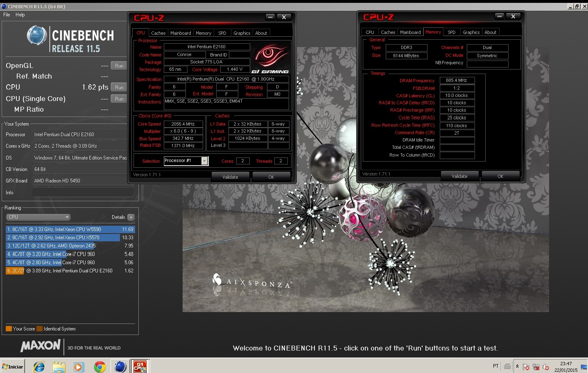Show hidden tray icons arrow

517,366
